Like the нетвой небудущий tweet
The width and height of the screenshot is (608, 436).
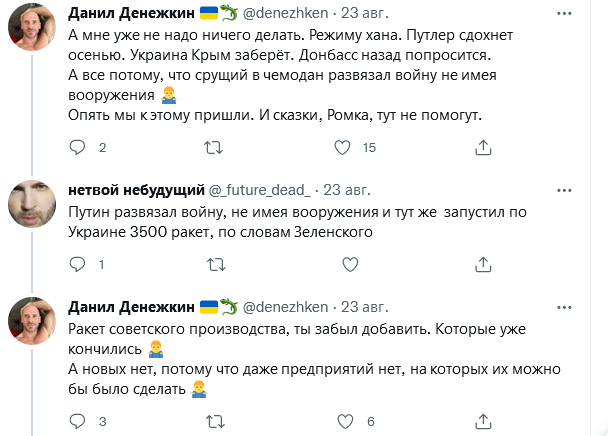[348, 264]
